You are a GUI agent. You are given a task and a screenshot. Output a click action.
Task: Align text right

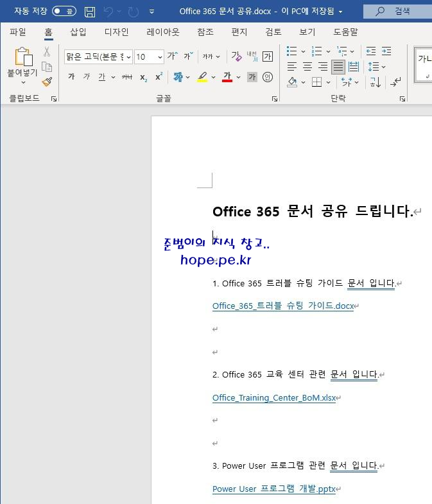323,67
